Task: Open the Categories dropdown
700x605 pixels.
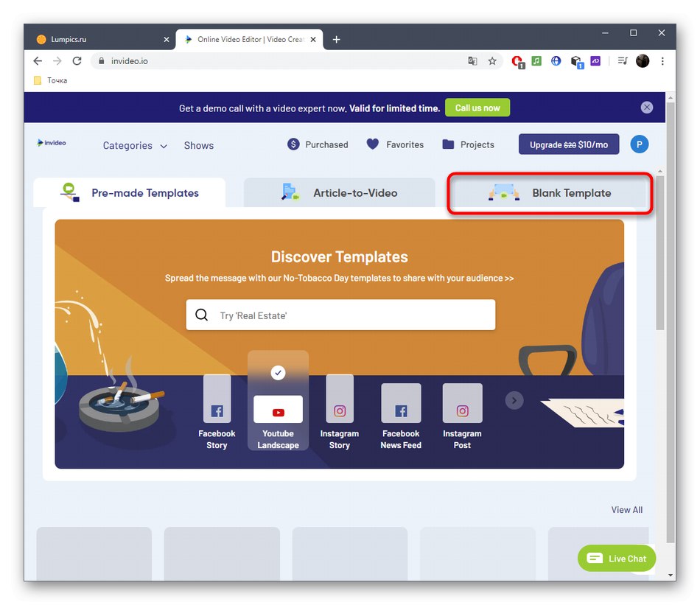Action: [135, 146]
